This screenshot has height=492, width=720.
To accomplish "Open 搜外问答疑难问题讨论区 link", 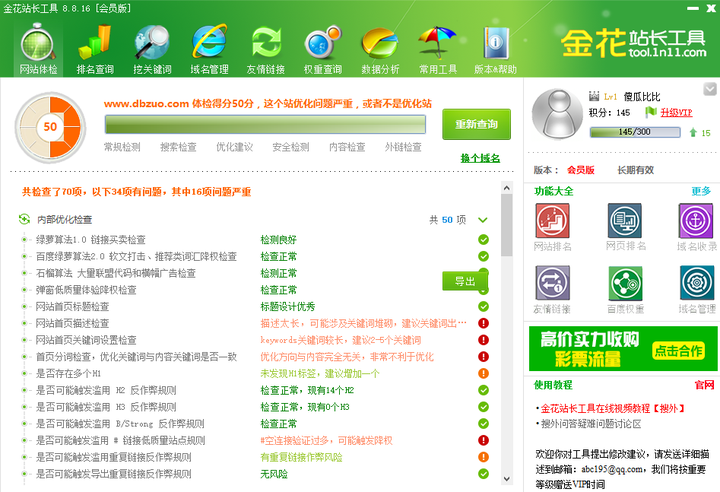I will (x=591, y=424).
